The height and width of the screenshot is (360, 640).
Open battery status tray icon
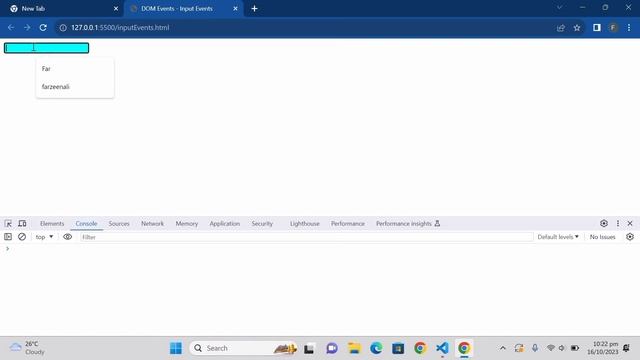tap(575, 348)
